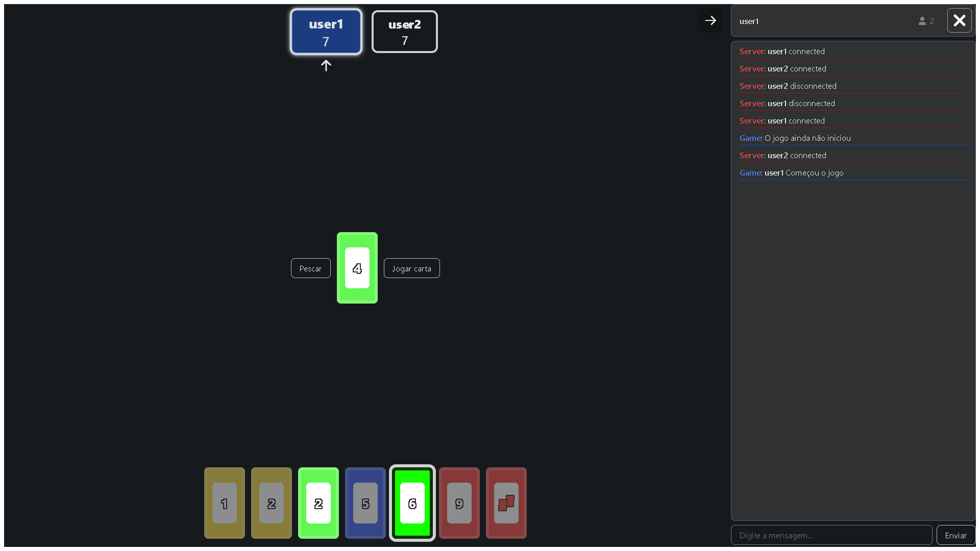Screen dimensions: 980x551
Task: Select the red 9 card in hand
Action: tap(459, 503)
